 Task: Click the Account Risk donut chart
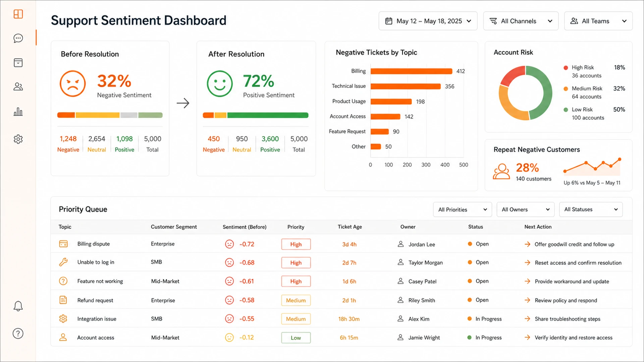[x=525, y=93]
